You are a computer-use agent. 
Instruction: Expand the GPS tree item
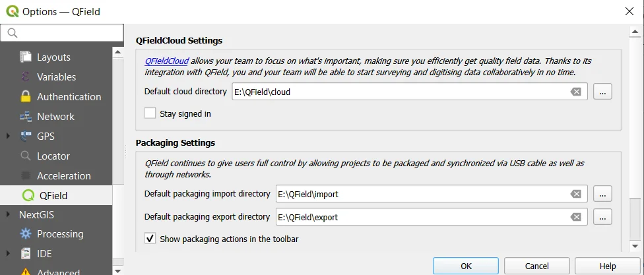coord(8,136)
